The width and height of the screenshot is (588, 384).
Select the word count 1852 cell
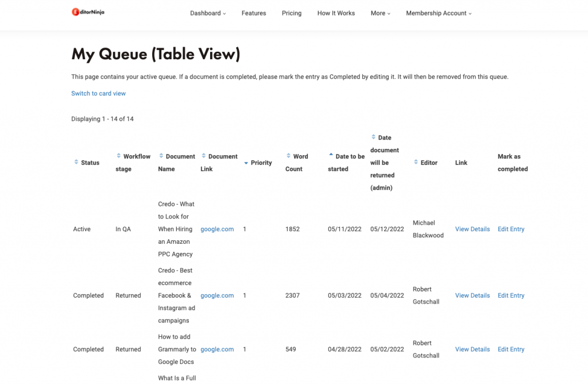pos(292,229)
